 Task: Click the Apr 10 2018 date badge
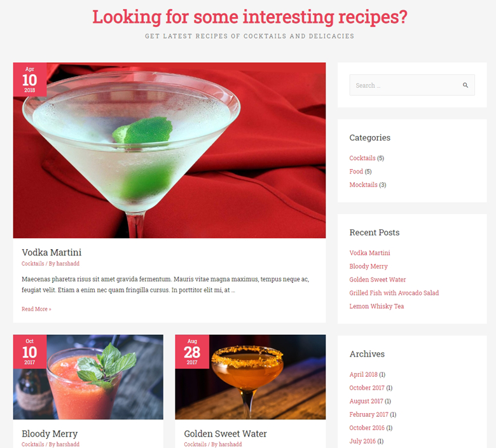[x=30, y=79]
